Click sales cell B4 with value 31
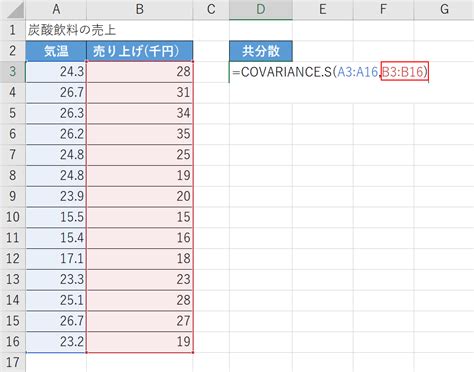Viewport: 474px width, 372px height. [x=140, y=92]
